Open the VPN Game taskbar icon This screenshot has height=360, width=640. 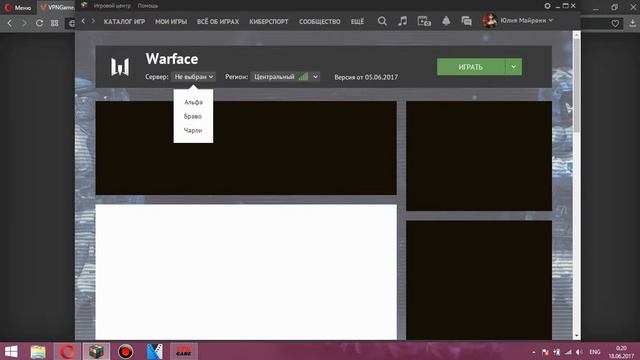184,351
